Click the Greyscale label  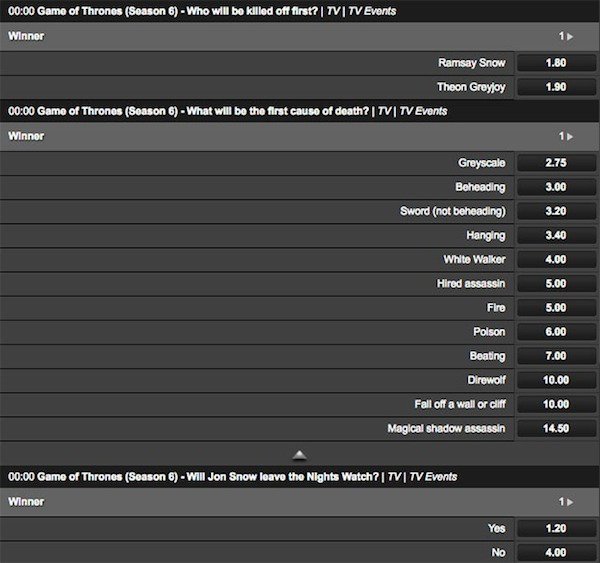[x=482, y=163]
